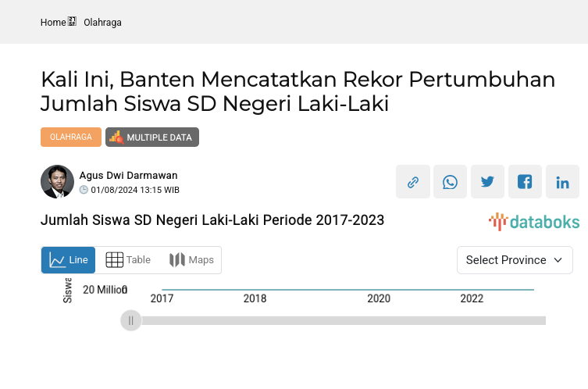Image resolution: width=588 pixels, height=389 pixels.
Task: Click the clock icon beside the publish date
Action: click(x=84, y=190)
